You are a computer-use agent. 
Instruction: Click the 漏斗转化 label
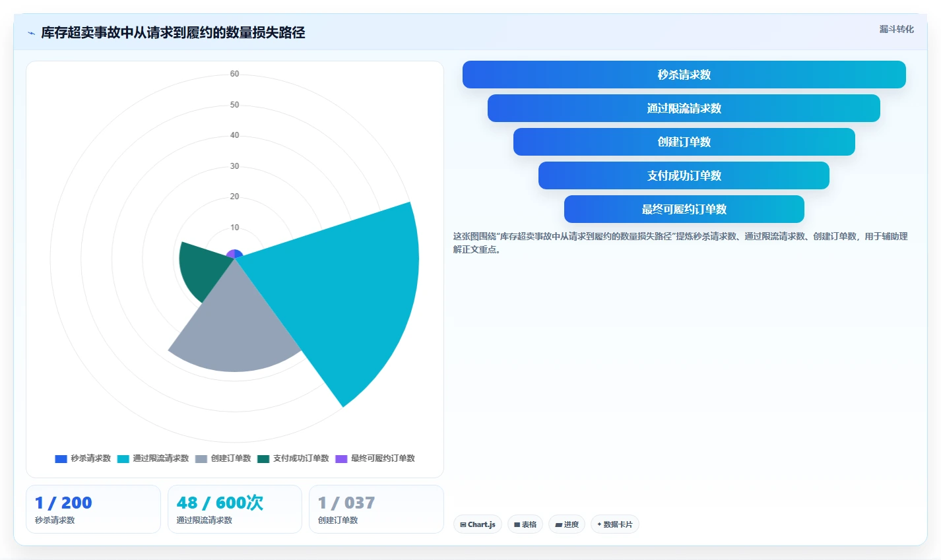(896, 29)
